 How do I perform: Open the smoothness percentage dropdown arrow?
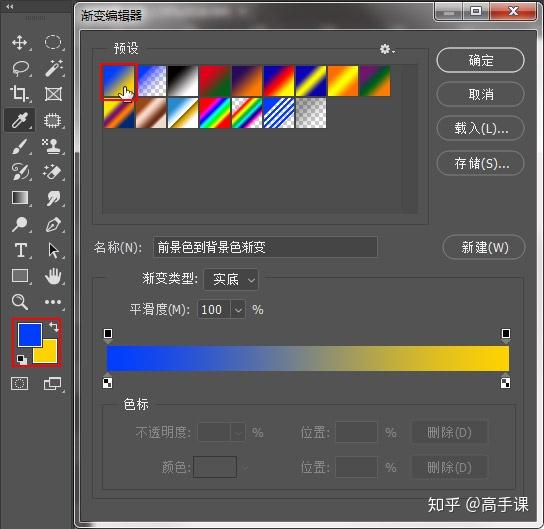coord(238,309)
